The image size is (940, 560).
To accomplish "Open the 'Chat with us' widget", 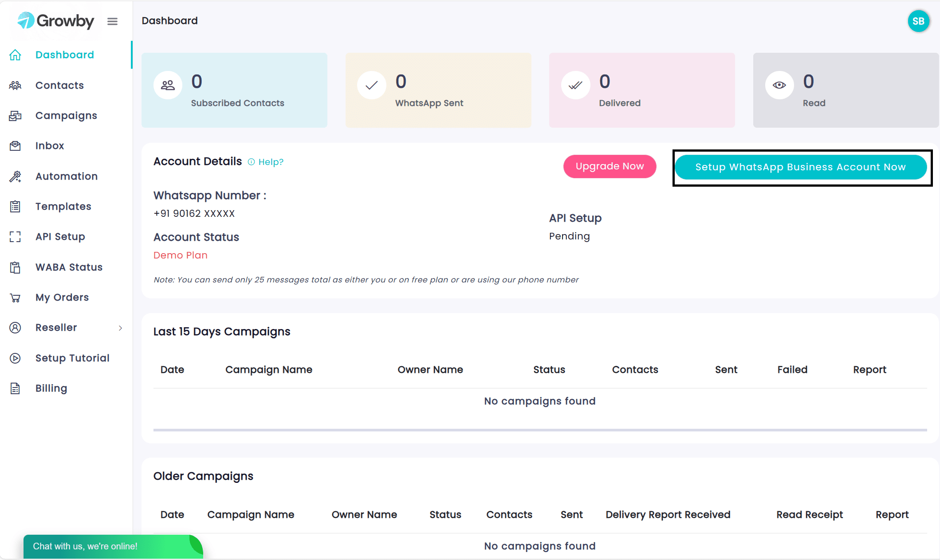I will point(113,546).
